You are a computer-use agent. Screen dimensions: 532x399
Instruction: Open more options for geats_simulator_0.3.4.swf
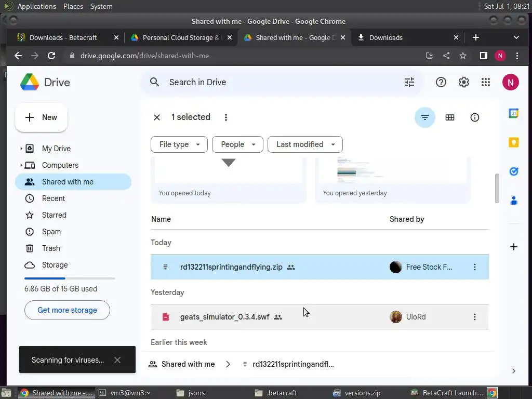point(474,317)
